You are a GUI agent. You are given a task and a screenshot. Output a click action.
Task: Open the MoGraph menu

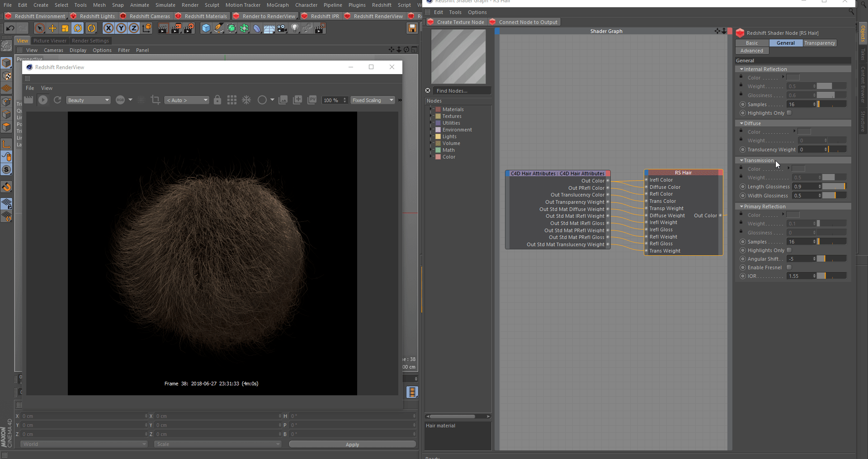click(x=277, y=5)
